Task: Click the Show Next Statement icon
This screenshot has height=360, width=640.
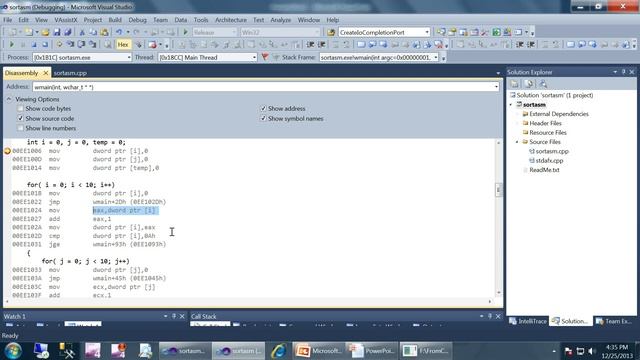Action: pyautogui.click(x=59, y=44)
